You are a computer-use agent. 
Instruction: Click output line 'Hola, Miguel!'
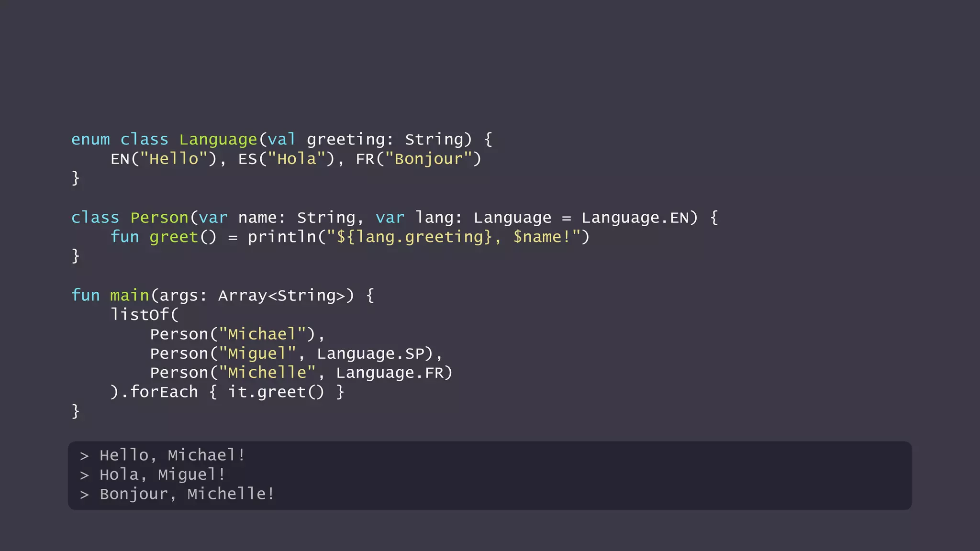click(x=163, y=474)
